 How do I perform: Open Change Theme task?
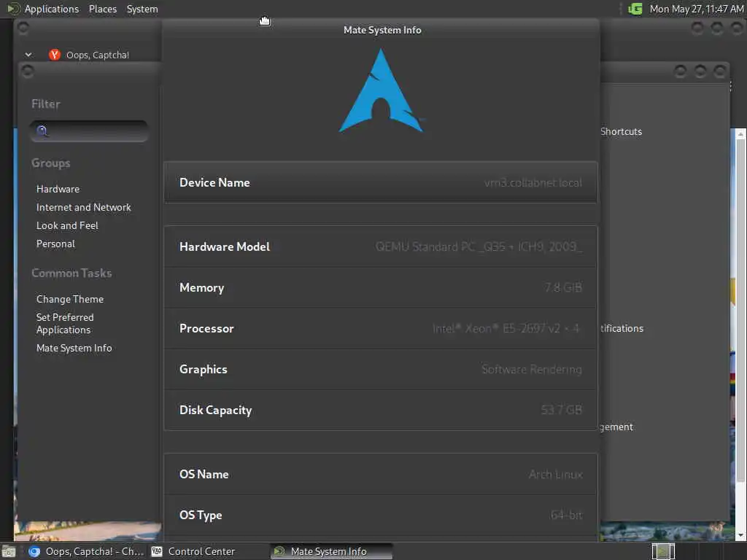(x=69, y=299)
